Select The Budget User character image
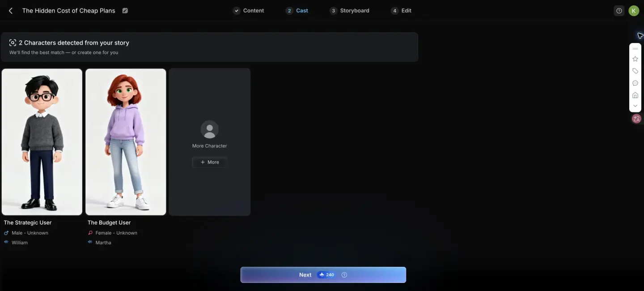Viewport: 644px width, 291px height. [126, 142]
